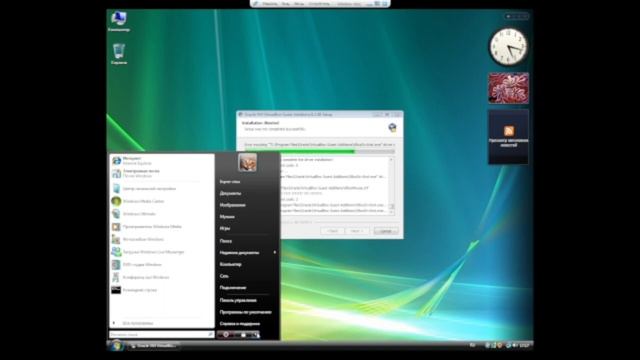Click the installer log scrollbar up arrow
640x360 pixels.
click(x=392, y=160)
